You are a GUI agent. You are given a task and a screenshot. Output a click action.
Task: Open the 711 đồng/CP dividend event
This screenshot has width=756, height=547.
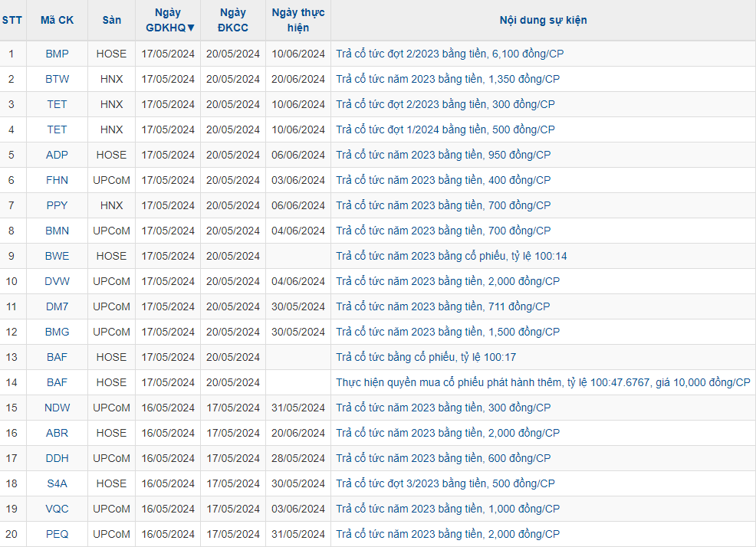[x=442, y=307]
